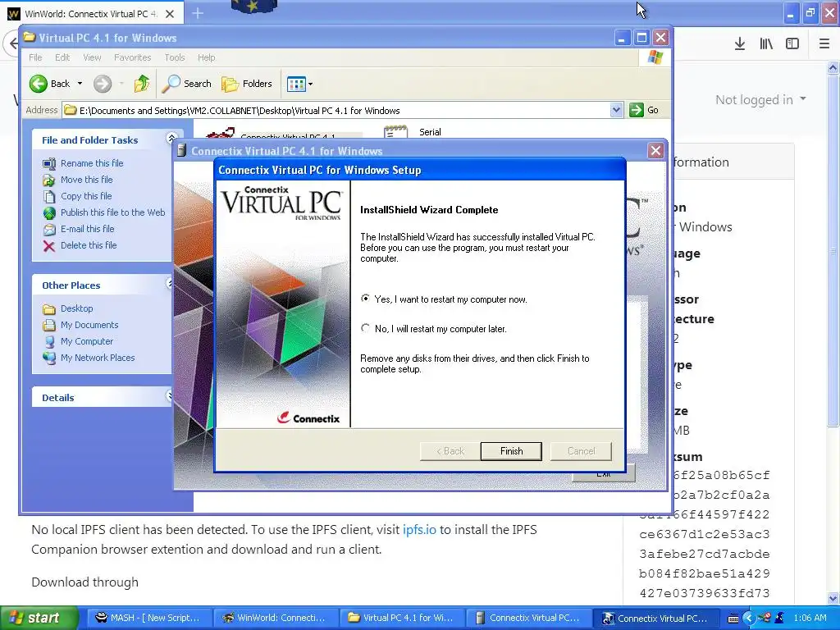Open My Documents in Other Places

(x=89, y=325)
